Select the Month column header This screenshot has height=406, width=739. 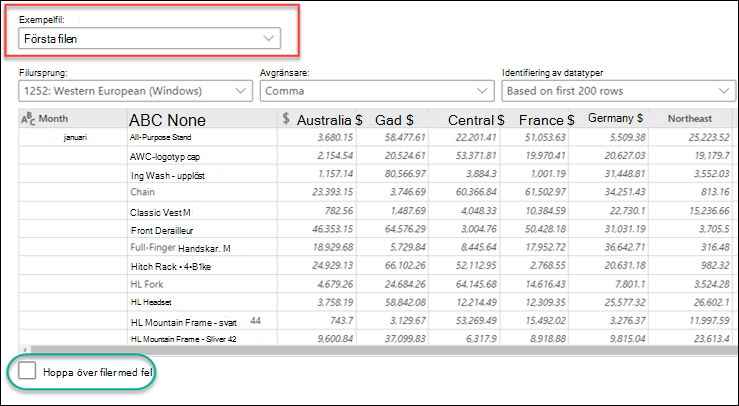tap(73, 119)
